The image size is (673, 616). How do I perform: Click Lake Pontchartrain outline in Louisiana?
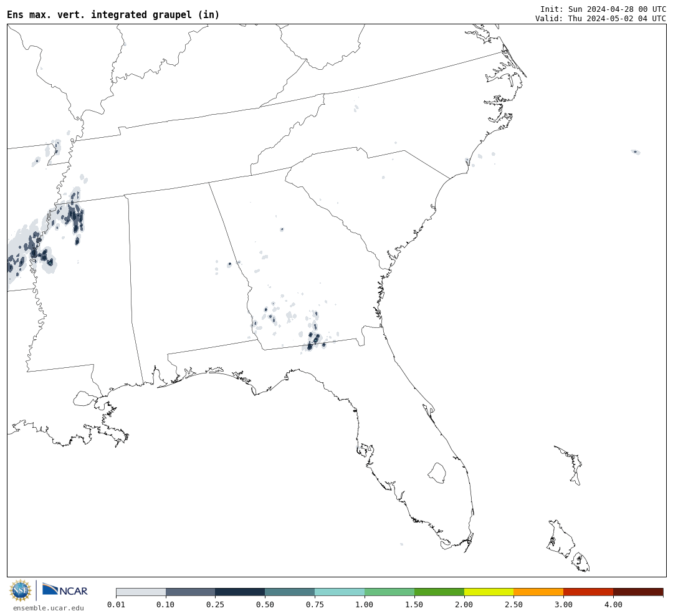85,398
